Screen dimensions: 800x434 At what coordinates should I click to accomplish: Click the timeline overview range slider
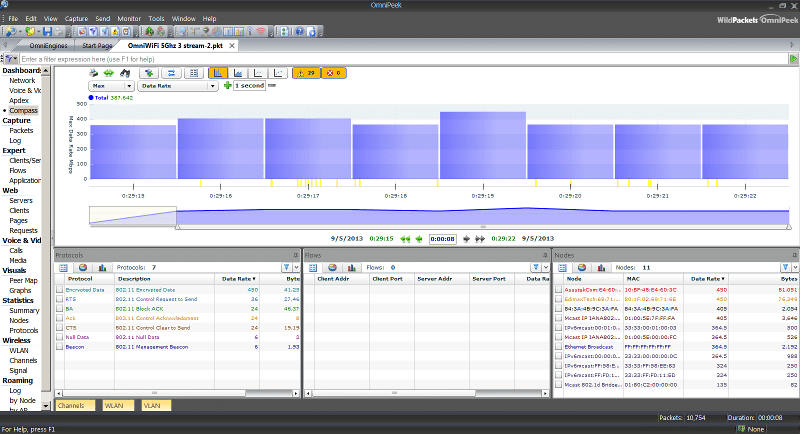483,227
